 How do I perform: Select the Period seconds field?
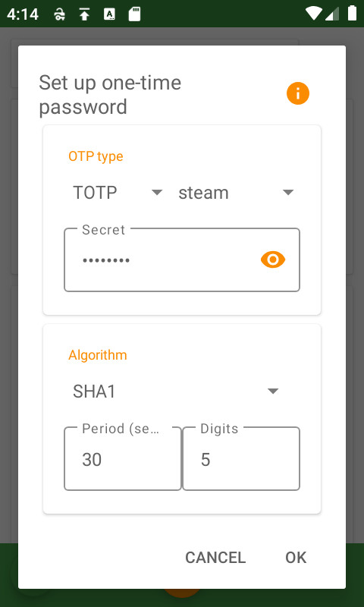(123, 459)
